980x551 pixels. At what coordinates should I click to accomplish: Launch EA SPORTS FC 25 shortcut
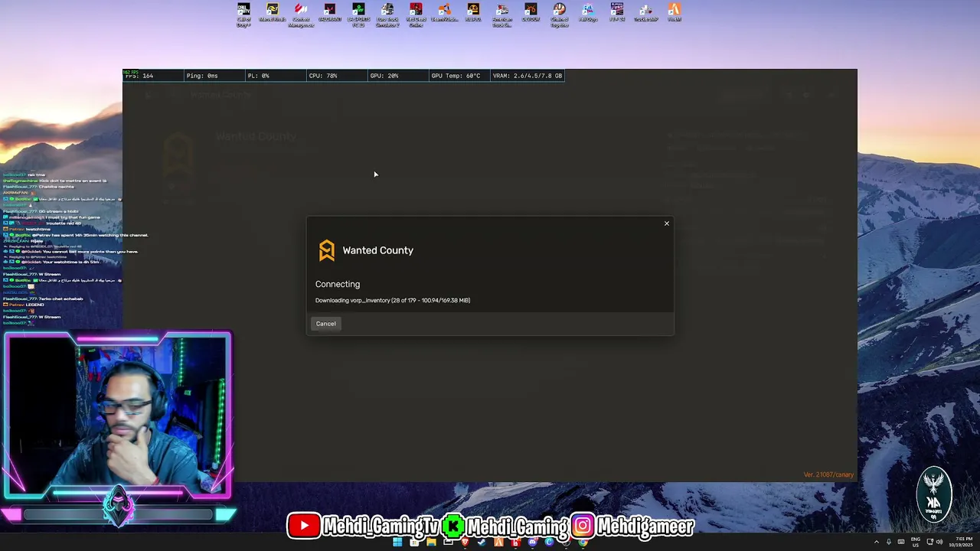coord(358,15)
